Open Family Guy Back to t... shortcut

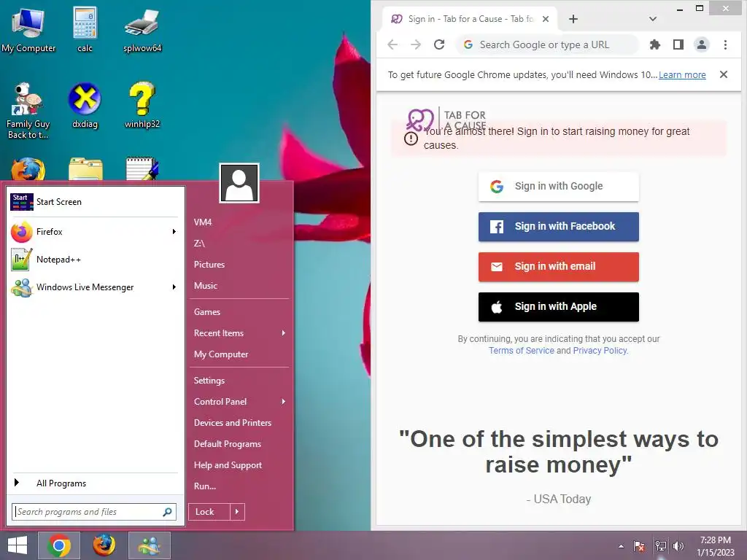pos(28,111)
